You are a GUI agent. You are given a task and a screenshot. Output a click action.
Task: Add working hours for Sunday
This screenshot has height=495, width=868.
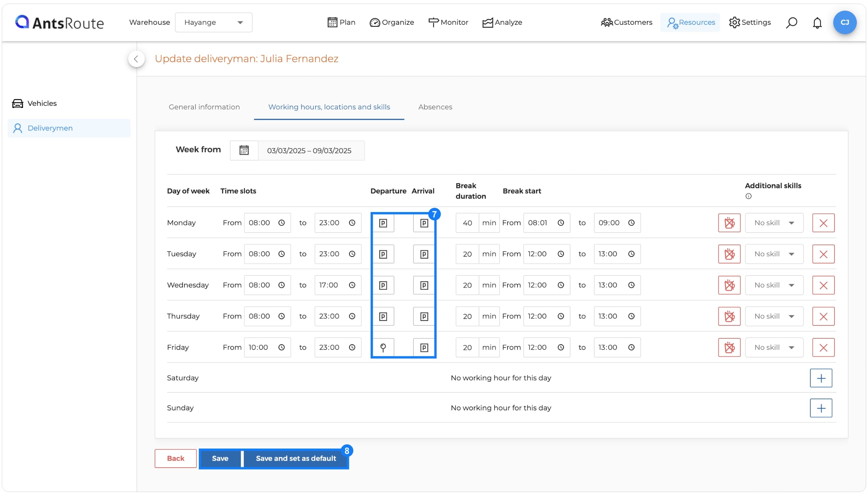(821, 408)
